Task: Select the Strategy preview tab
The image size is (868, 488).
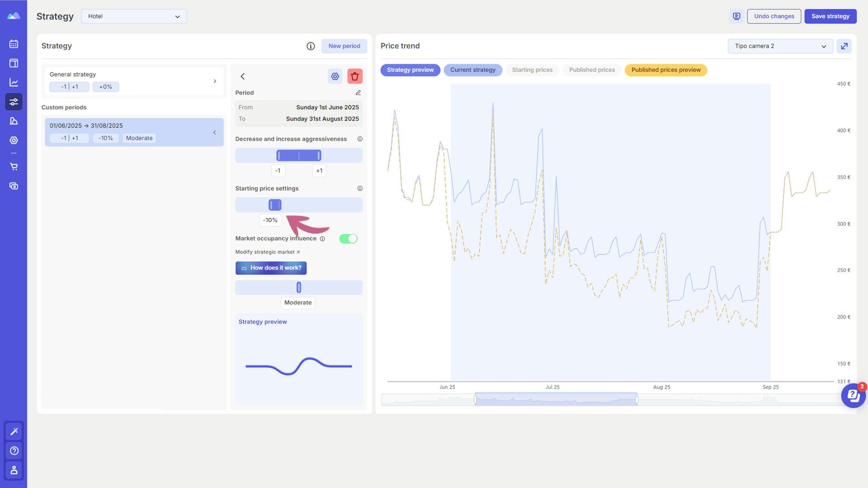Action: [x=410, y=70]
